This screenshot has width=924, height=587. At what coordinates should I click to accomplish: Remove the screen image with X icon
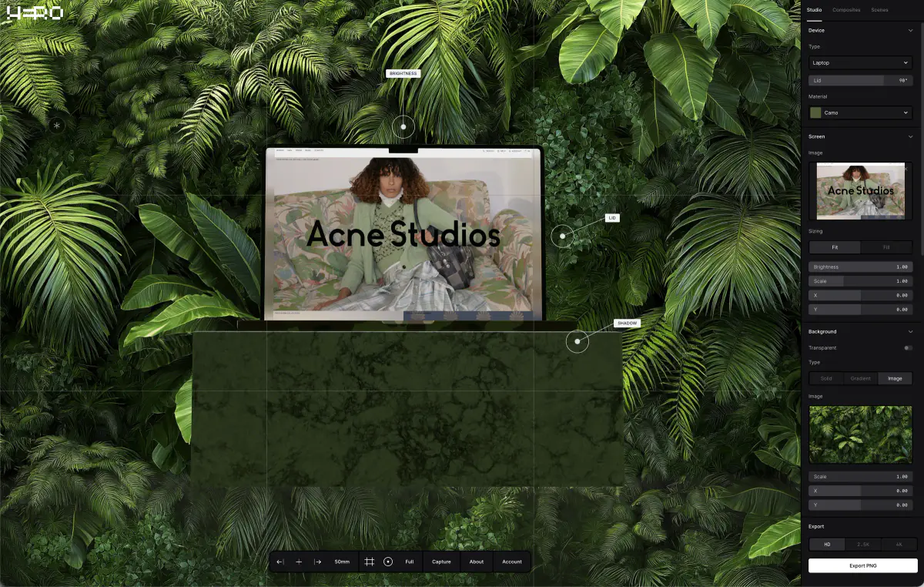click(906, 168)
